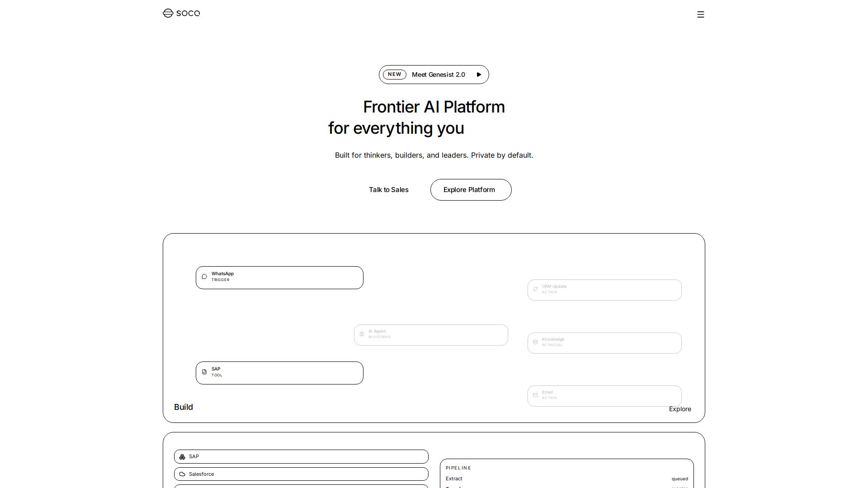Click the CRM Update refresh icon

(535, 289)
